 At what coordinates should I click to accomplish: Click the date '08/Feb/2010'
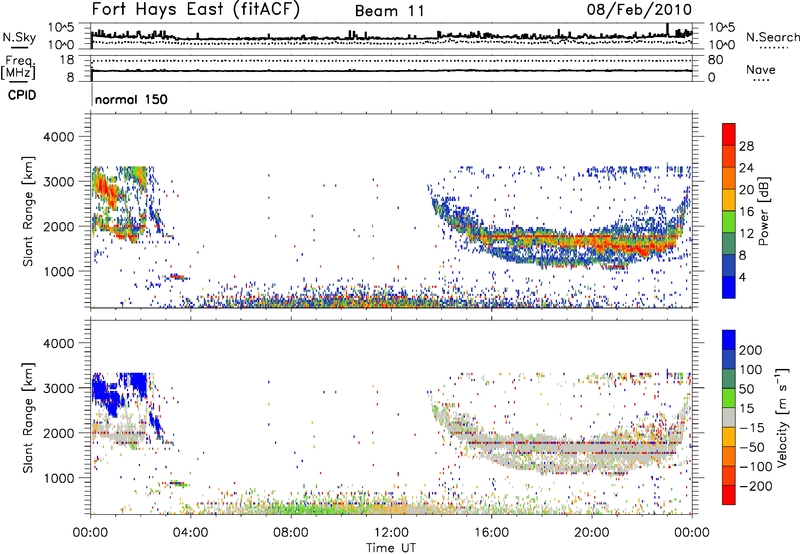pos(639,10)
